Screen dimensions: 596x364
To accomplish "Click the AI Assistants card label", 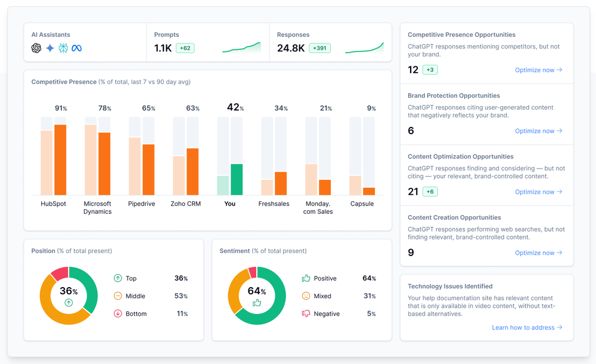I will (x=51, y=35).
